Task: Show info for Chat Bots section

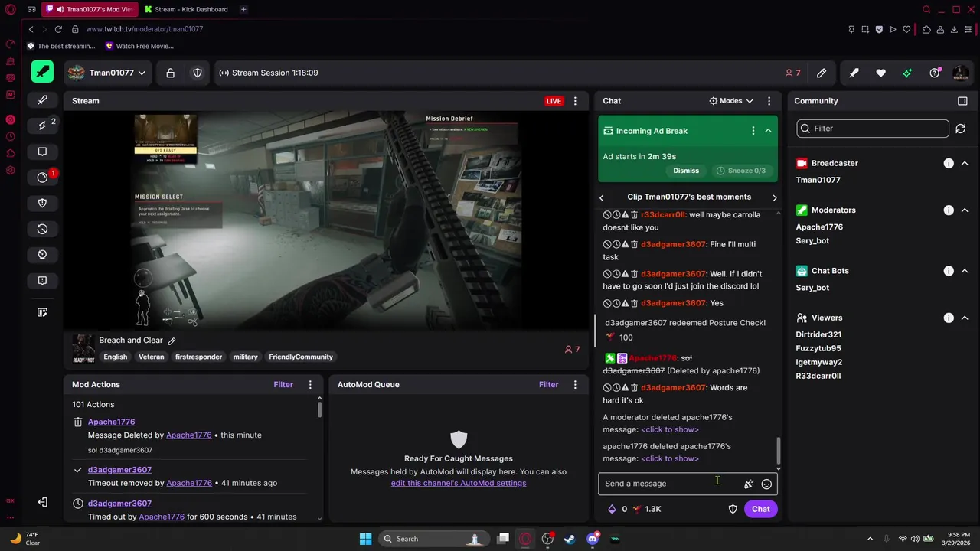Action: pyautogui.click(x=949, y=271)
